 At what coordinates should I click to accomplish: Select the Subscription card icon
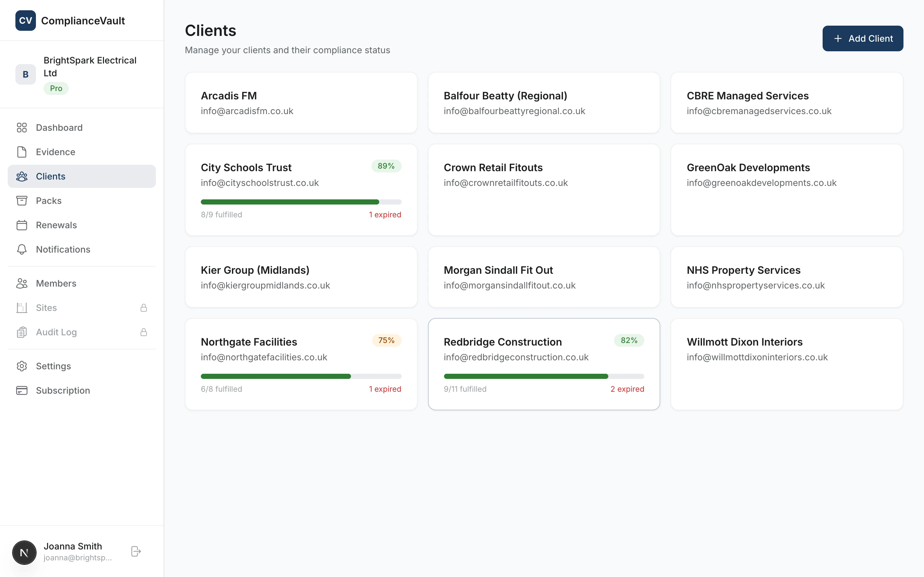pos(22,390)
